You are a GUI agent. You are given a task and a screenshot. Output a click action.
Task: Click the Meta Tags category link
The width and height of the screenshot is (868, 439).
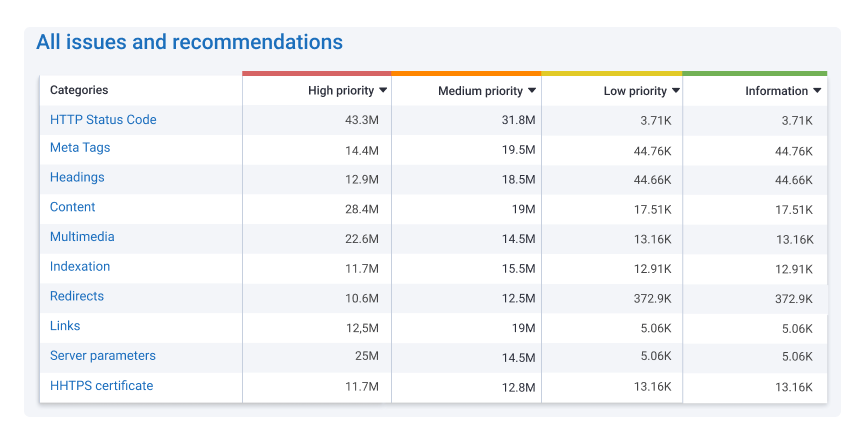pyautogui.click(x=80, y=148)
